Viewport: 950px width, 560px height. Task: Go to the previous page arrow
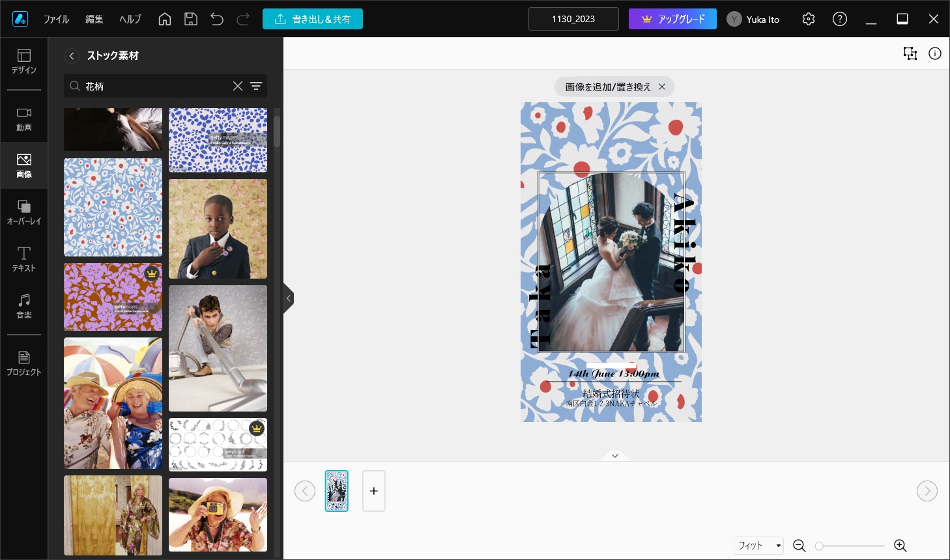click(305, 490)
